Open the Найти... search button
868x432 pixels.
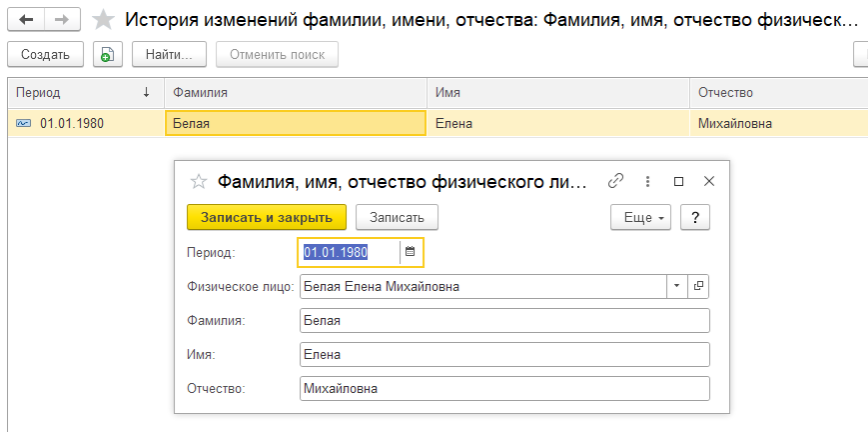[169, 54]
